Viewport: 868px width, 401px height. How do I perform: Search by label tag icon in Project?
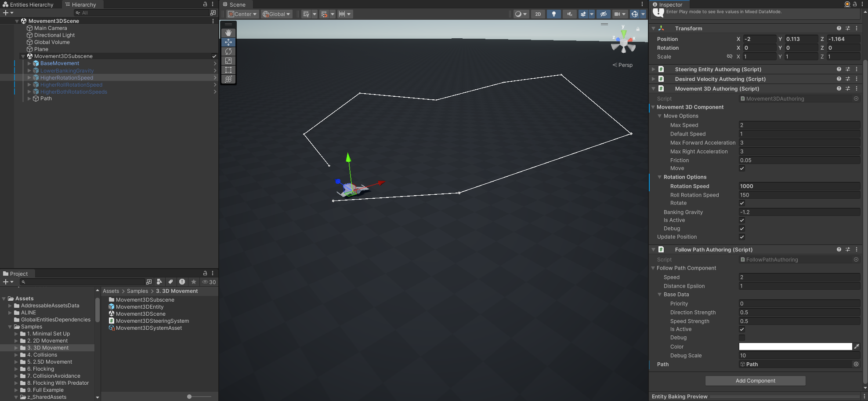(x=170, y=282)
